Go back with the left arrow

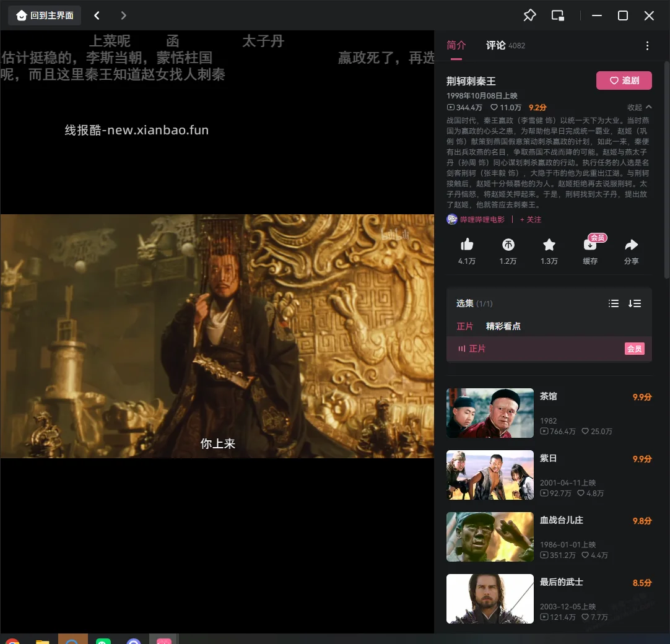97,16
